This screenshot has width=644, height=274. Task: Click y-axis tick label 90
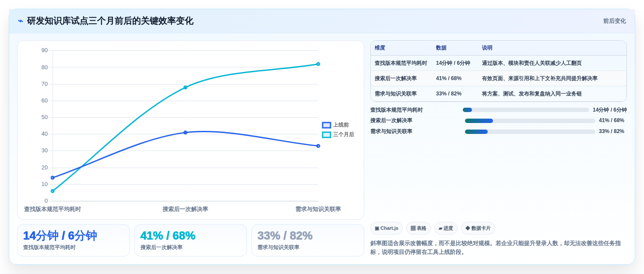45,50
